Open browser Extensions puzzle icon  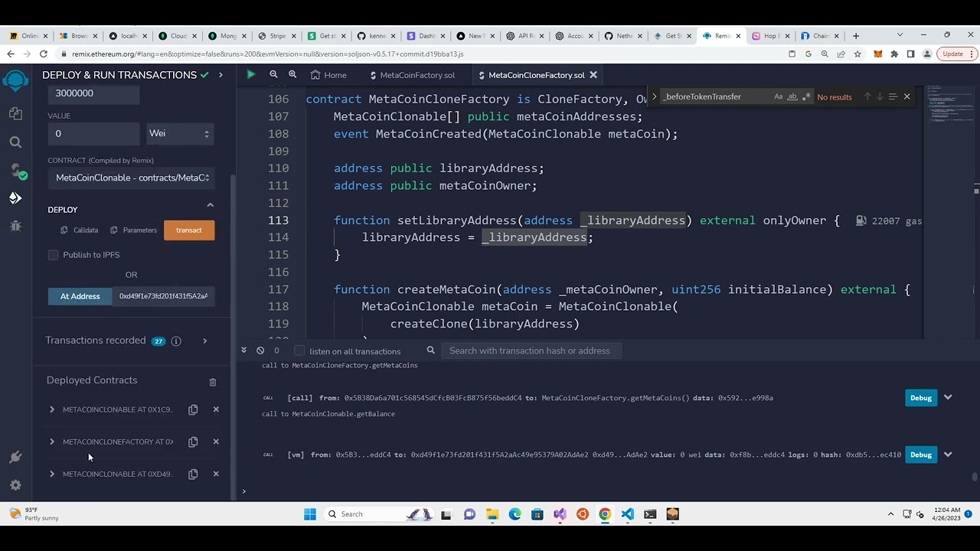point(894,54)
